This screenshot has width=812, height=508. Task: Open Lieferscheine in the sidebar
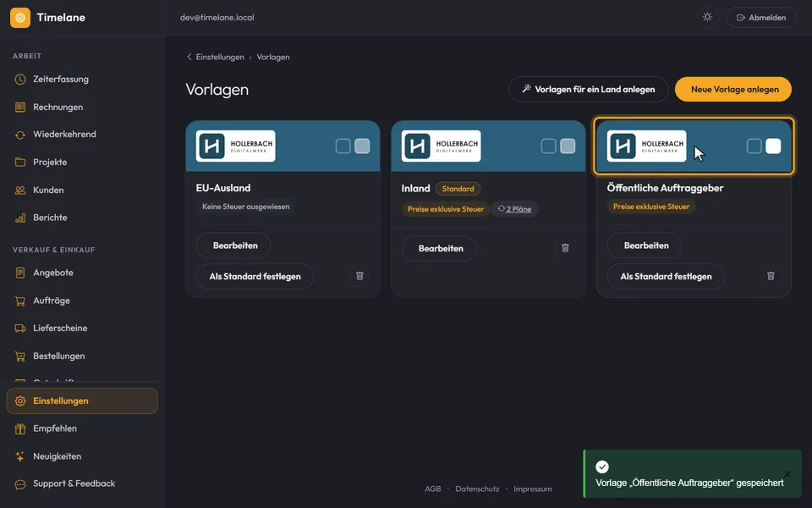tap(82, 329)
